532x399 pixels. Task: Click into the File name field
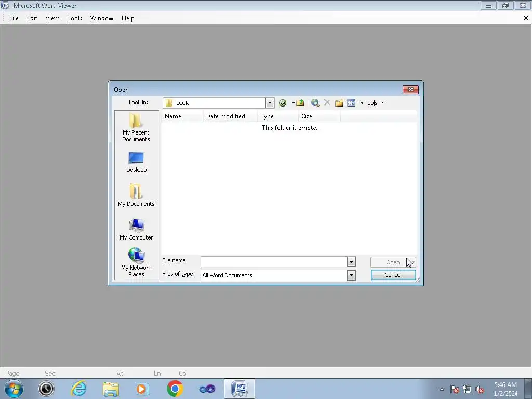coord(274,262)
